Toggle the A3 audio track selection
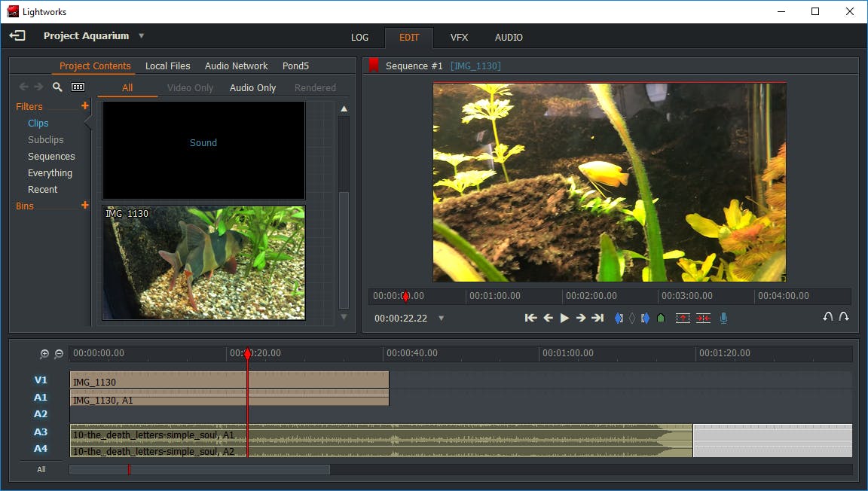868x491 pixels. [x=41, y=432]
